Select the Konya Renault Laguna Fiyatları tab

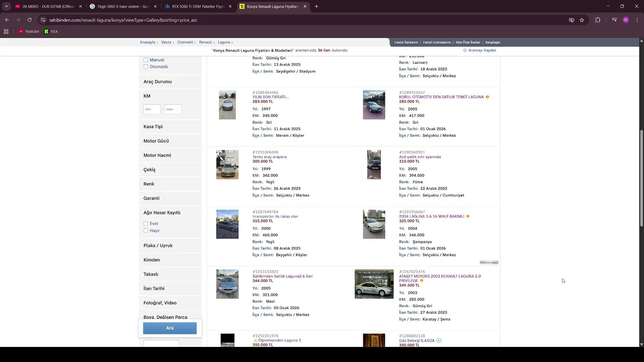(x=272, y=7)
